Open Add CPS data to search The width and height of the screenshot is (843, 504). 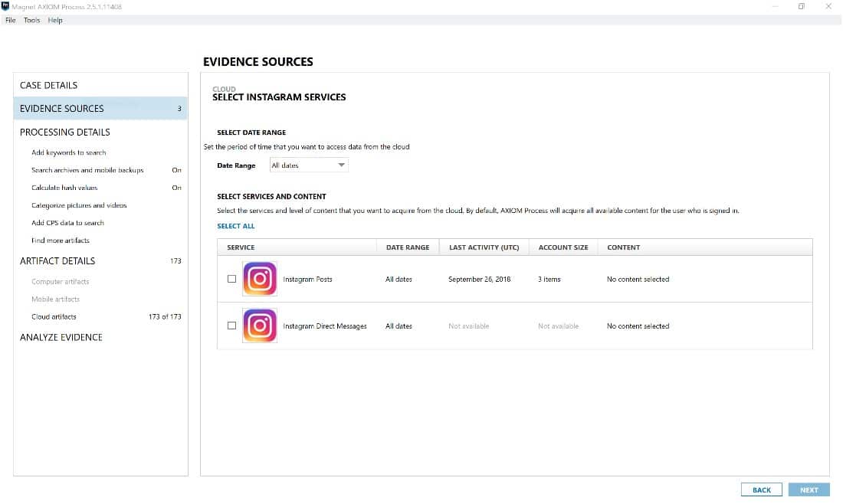click(67, 222)
